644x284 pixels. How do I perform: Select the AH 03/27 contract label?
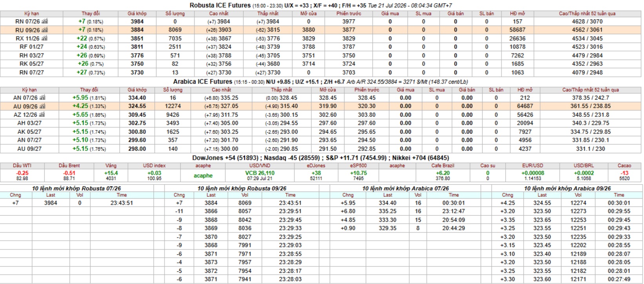(x=29, y=123)
